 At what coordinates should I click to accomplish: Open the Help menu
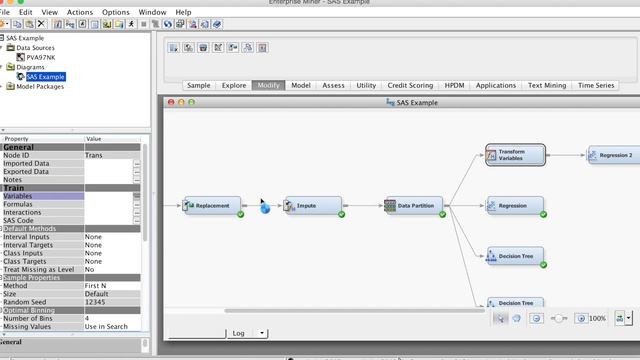point(183,12)
